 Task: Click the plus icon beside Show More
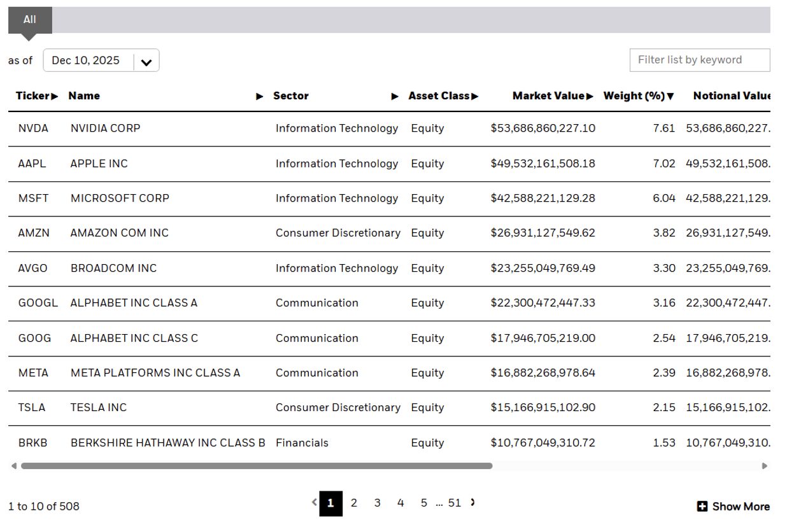pyautogui.click(x=702, y=507)
